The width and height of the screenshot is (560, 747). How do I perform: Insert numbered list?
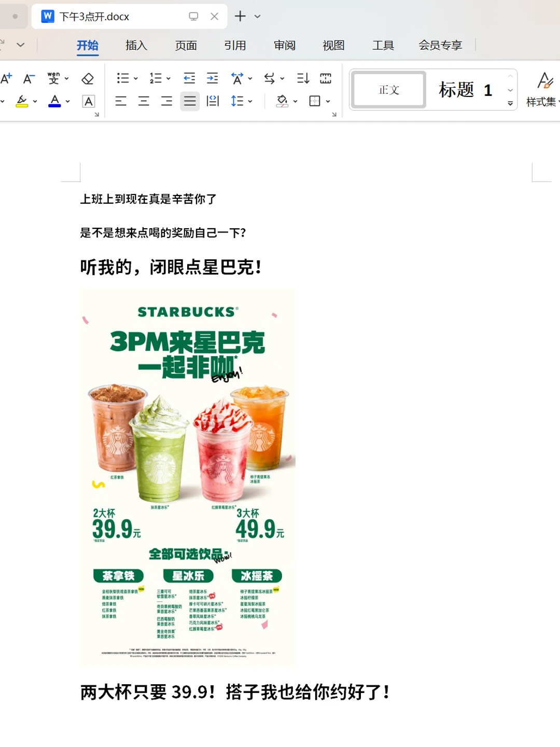[x=156, y=78]
